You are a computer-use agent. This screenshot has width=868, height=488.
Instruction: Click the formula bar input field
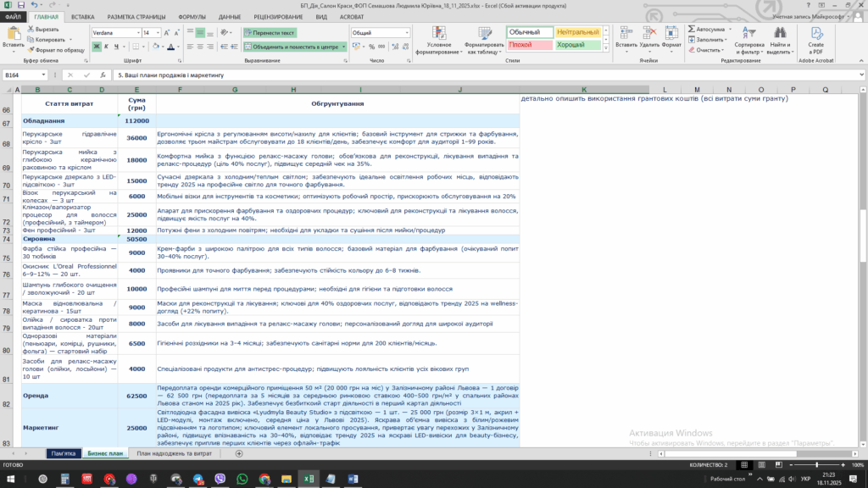point(483,75)
